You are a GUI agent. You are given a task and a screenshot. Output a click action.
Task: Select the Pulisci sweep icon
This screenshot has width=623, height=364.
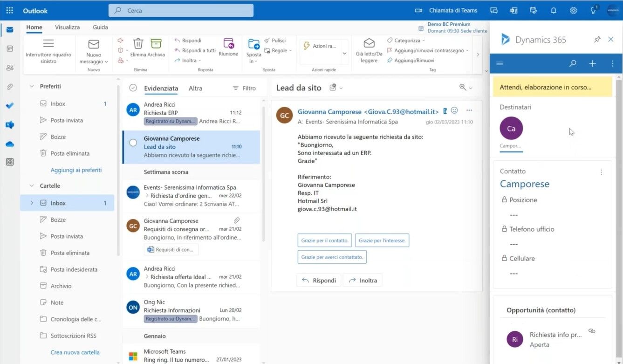[267, 41]
